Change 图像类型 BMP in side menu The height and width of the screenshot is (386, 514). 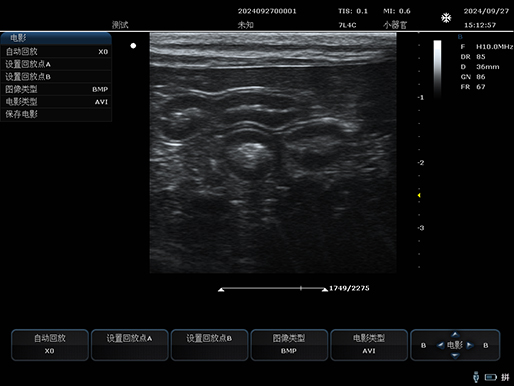point(56,89)
